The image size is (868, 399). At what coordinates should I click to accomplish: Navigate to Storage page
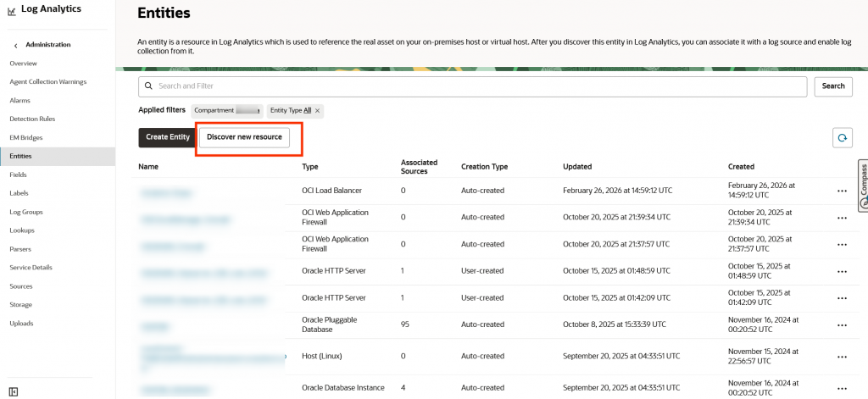coord(20,304)
